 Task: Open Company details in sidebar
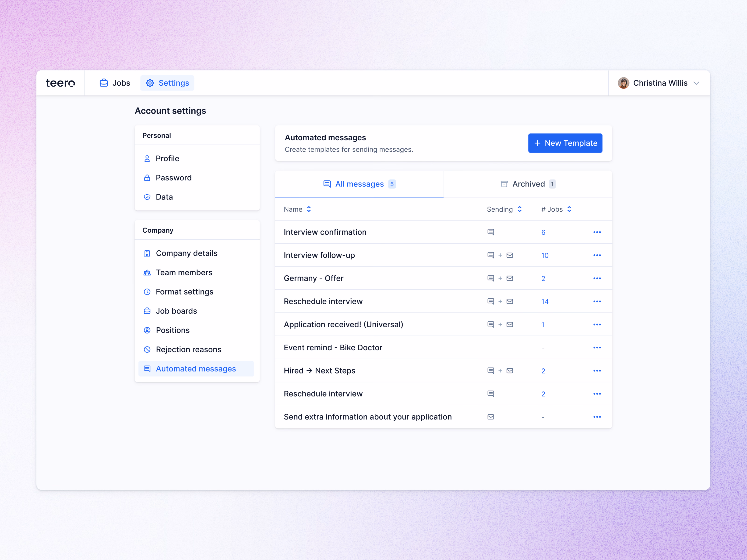click(x=196, y=253)
